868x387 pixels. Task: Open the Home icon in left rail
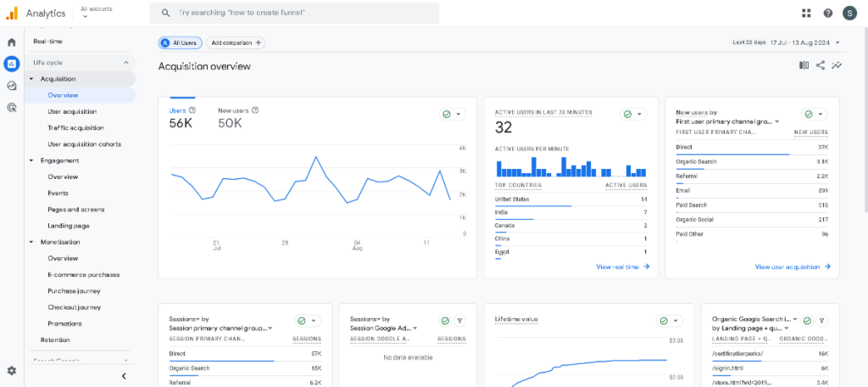(12, 42)
